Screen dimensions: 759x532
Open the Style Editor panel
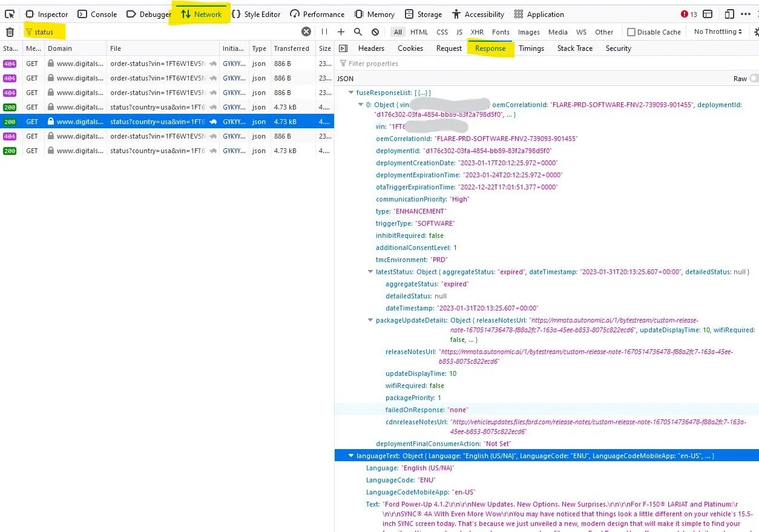(256, 14)
